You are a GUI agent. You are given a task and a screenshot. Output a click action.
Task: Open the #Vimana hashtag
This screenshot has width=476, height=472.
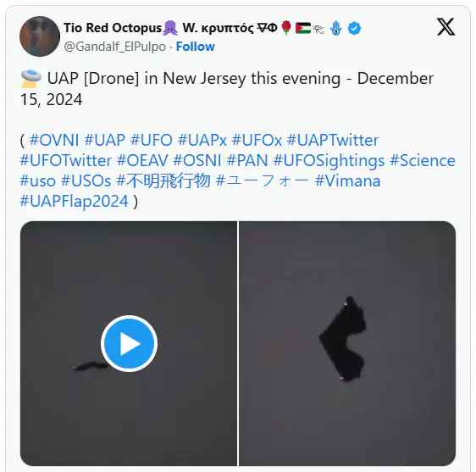click(x=347, y=181)
